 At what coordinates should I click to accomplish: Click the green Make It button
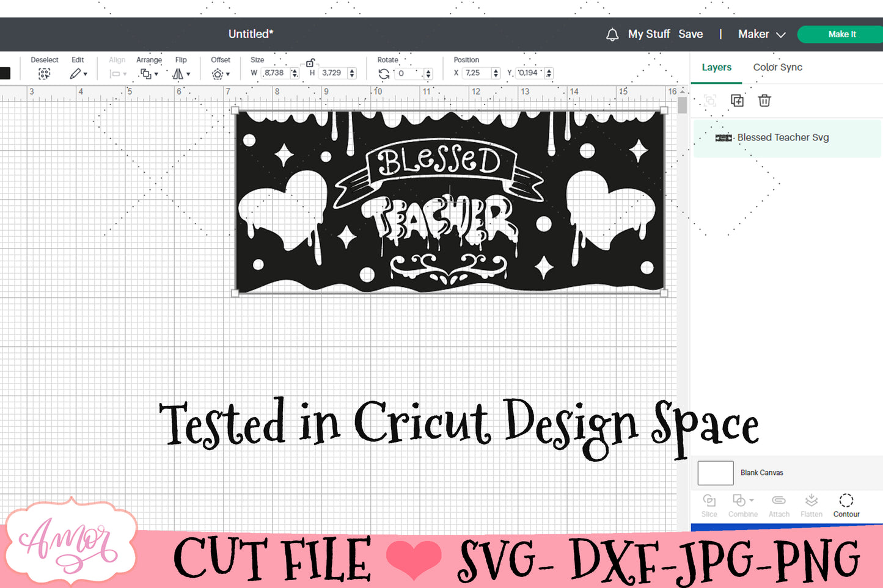coord(841,34)
